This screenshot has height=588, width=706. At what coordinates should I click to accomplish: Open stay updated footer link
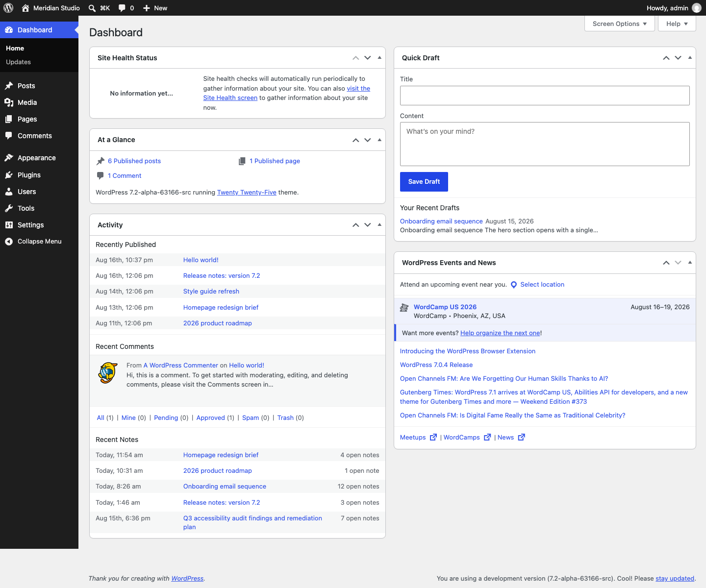pos(675,579)
